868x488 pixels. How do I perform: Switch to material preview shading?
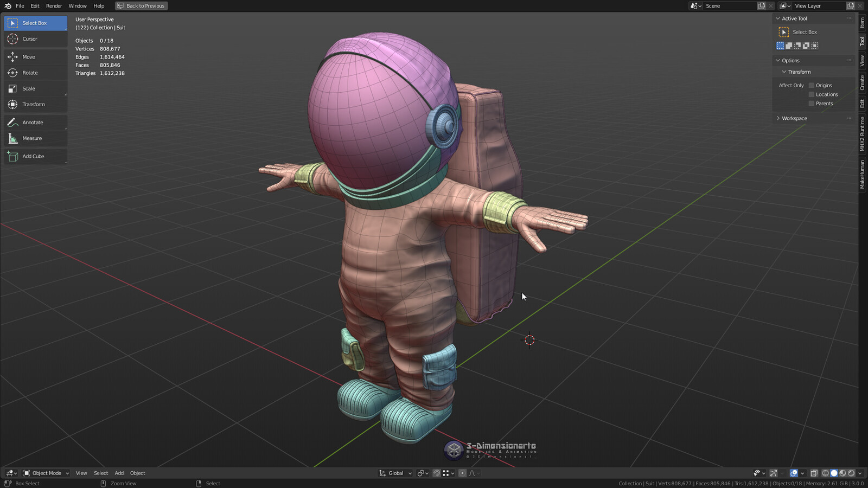point(843,473)
